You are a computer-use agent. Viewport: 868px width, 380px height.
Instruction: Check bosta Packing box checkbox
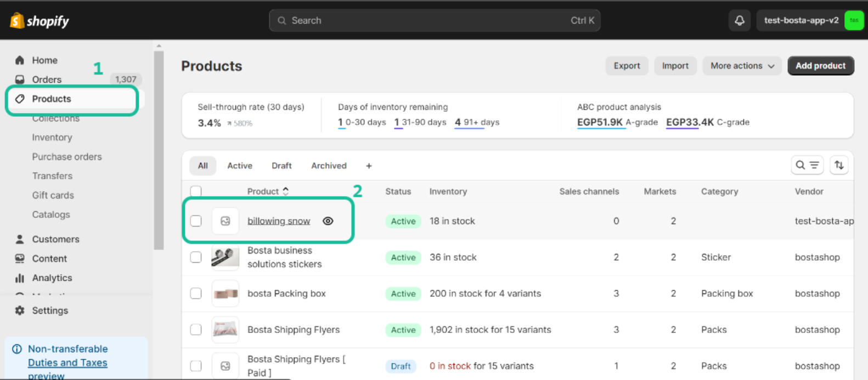[196, 293]
